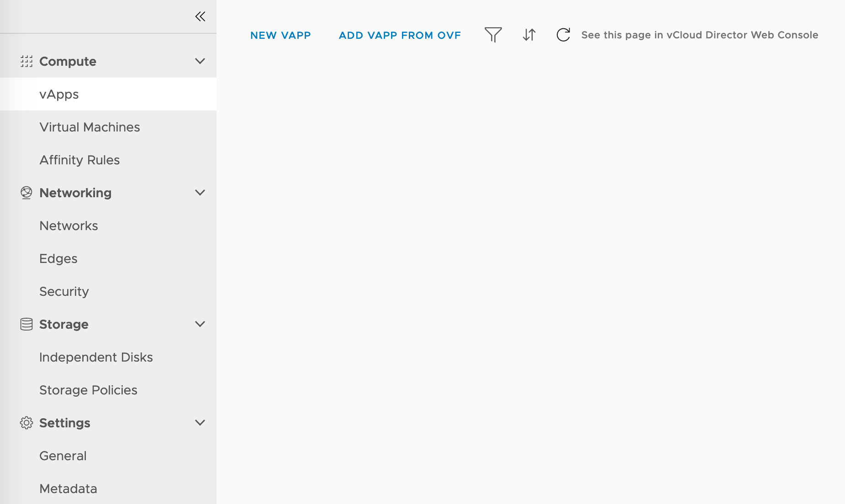Collapse the left navigation panel
The width and height of the screenshot is (845, 504).
pos(200,16)
